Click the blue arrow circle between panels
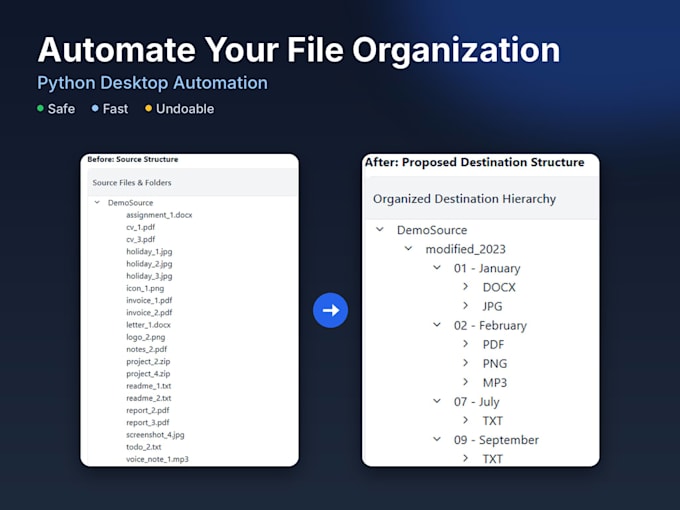The height and width of the screenshot is (510, 680). pyautogui.click(x=330, y=310)
